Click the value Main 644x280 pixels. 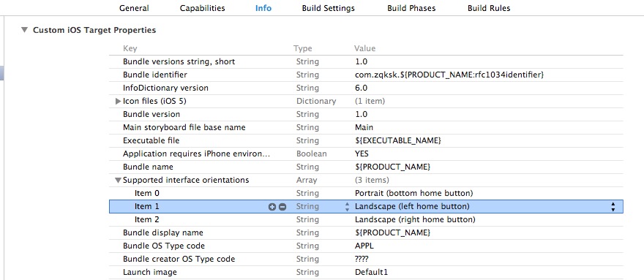click(x=364, y=127)
